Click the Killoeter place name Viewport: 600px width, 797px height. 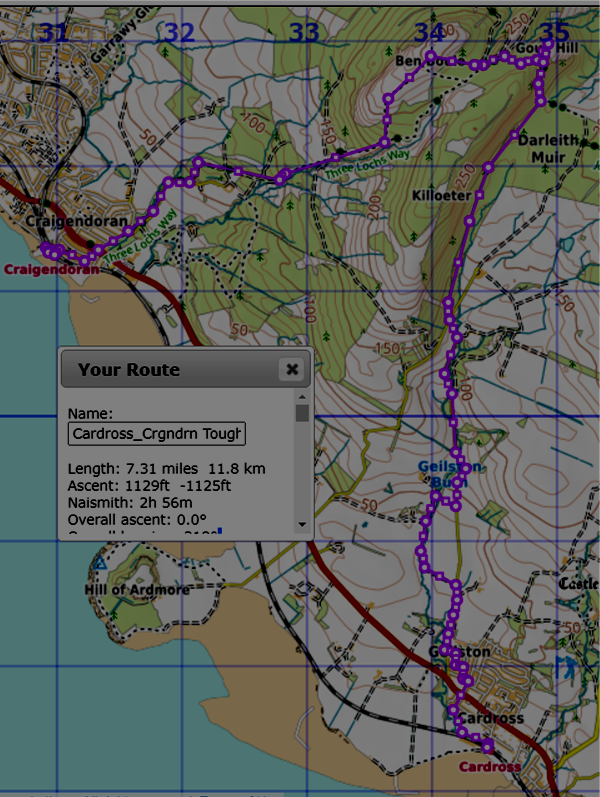click(441, 197)
